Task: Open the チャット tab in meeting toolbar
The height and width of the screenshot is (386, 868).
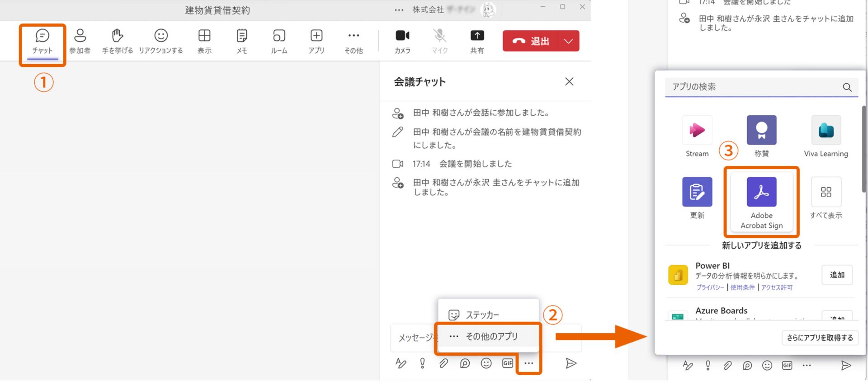Action: tap(42, 42)
